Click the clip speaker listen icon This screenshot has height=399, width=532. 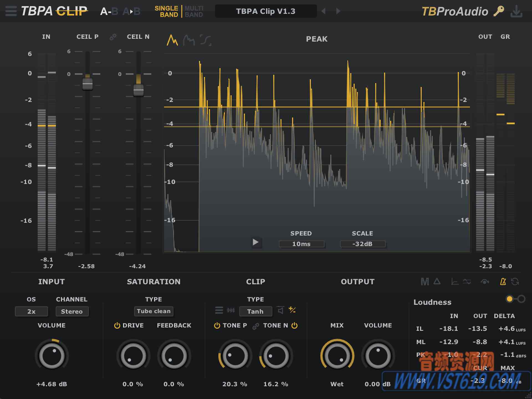281,310
